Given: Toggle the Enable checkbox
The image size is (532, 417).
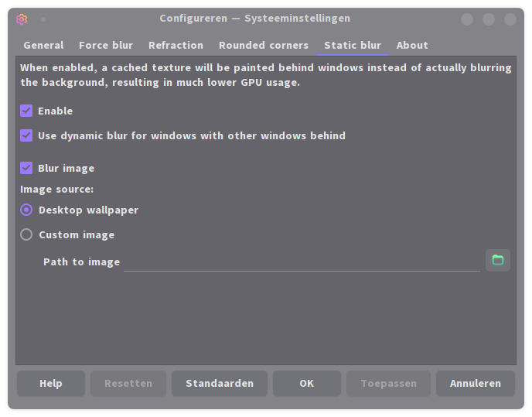Looking at the screenshot, I should (x=26, y=111).
